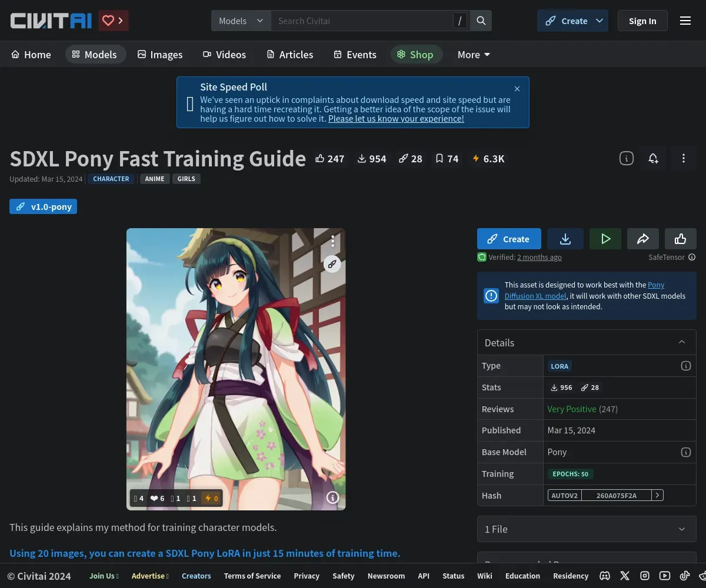Tip buzz on the preview image
This screenshot has height=588, width=706.
[x=211, y=498]
